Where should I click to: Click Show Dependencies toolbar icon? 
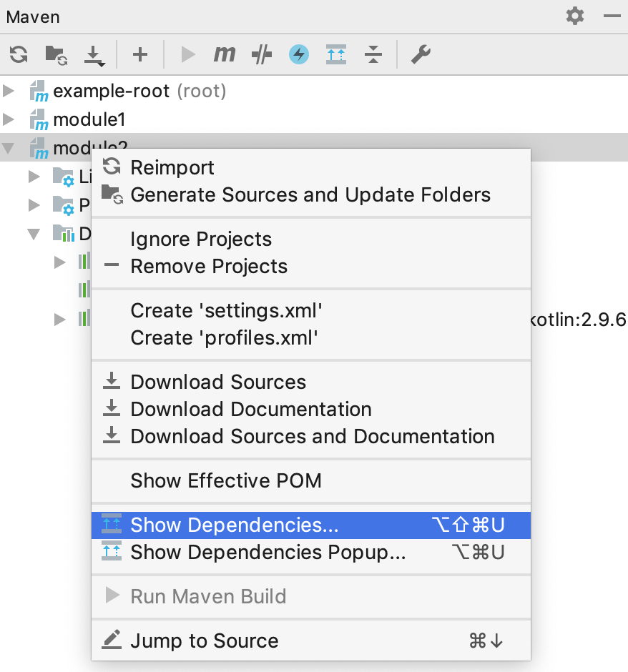[336, 54]
